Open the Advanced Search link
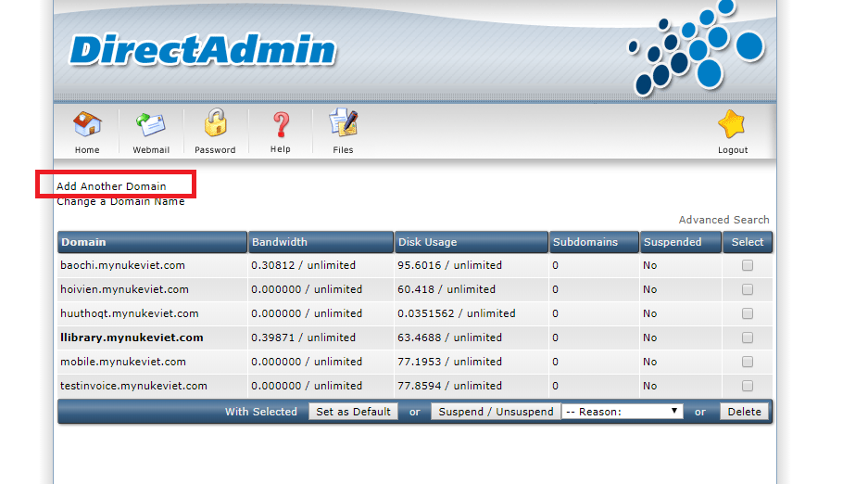Image resolution: width=868 pixels, height=484 pixels. click(x=723, y=220)
